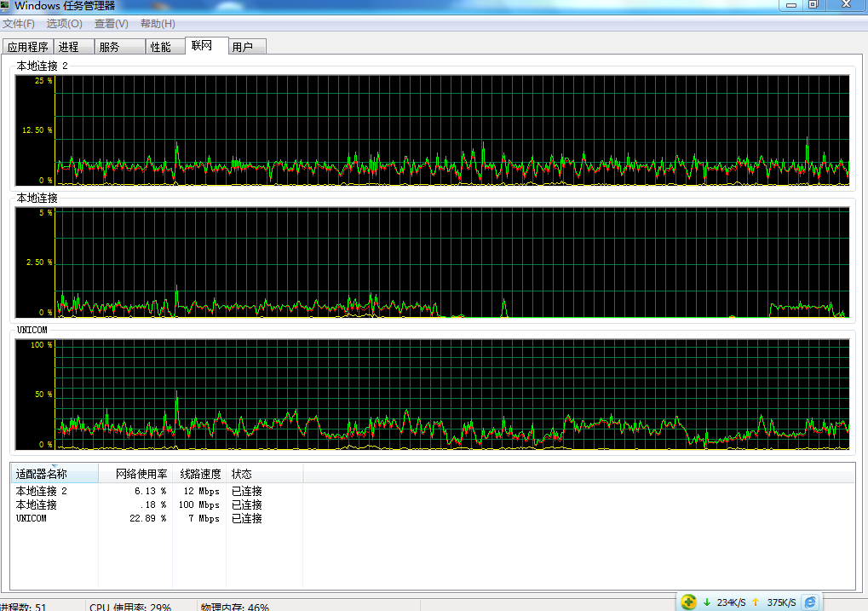Open the 帮助(H) menu
The image size is (868, 611).
(x=158, y=24)
